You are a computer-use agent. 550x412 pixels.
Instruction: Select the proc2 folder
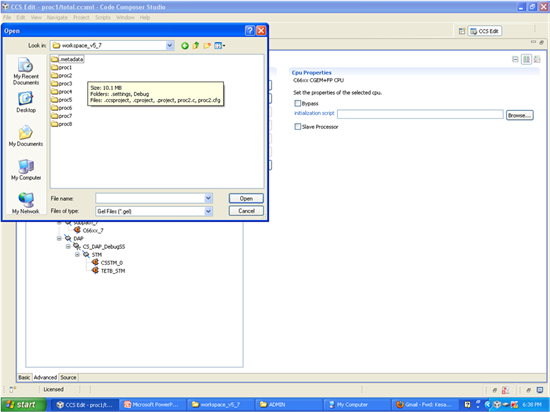point(61,75)
